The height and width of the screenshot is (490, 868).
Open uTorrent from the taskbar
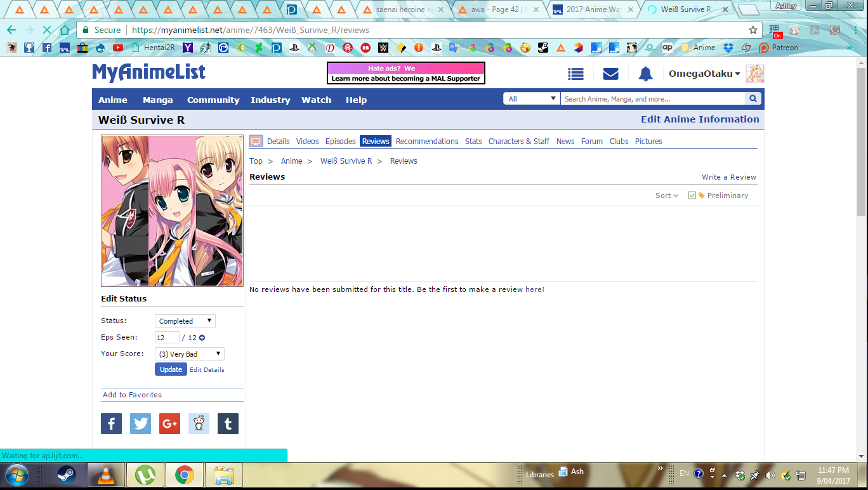(145, 474)
